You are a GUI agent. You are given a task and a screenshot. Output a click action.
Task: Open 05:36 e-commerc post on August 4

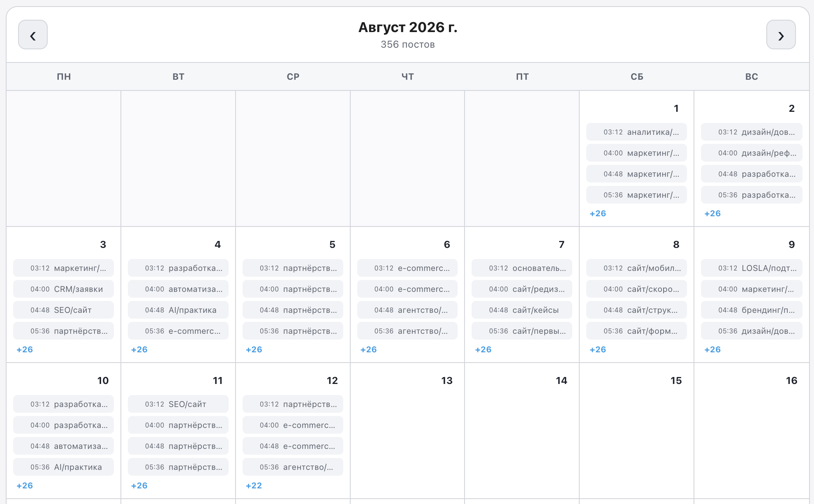point(178,331)
